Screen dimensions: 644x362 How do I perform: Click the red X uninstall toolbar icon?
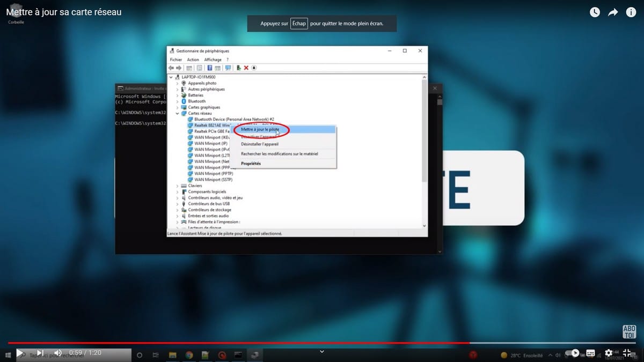[x=246, y=68]
